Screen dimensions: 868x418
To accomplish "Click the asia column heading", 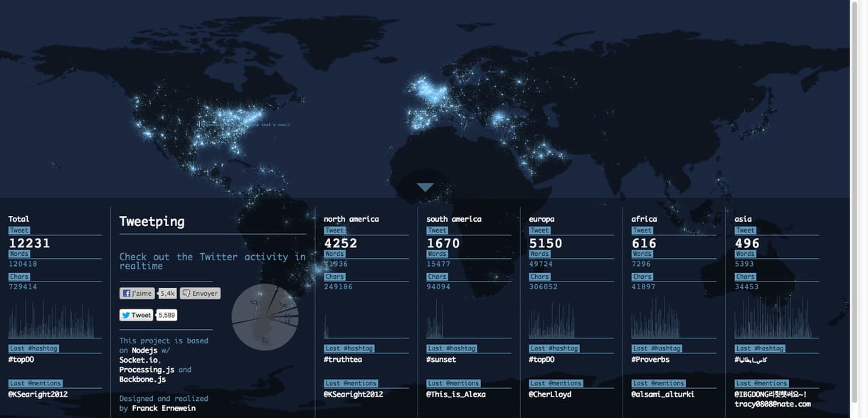I will [743, 219].
